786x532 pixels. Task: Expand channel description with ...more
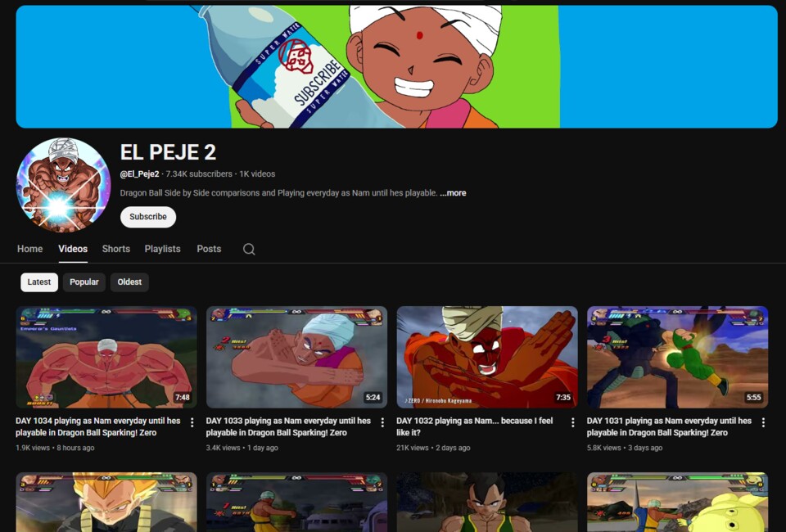453,193
